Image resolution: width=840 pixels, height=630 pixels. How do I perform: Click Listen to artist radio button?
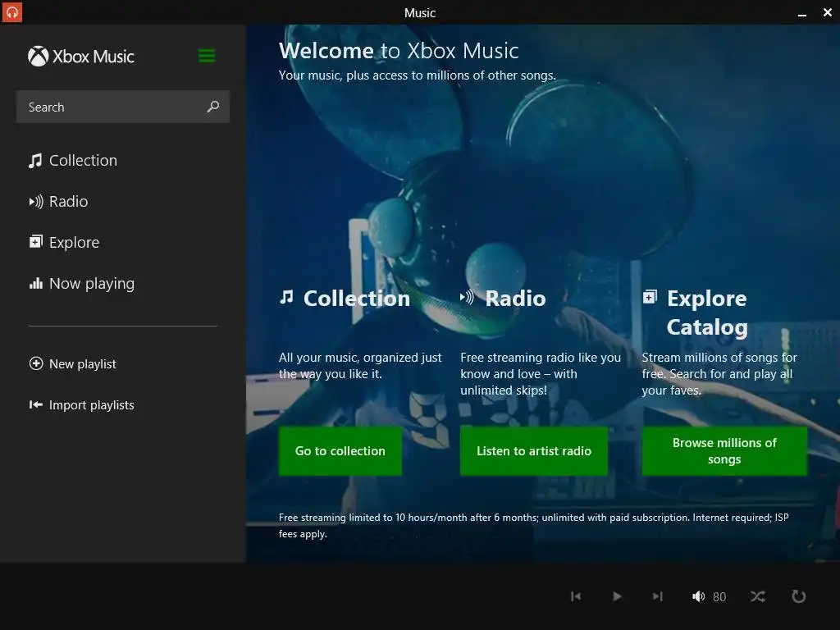pos(533,451)
